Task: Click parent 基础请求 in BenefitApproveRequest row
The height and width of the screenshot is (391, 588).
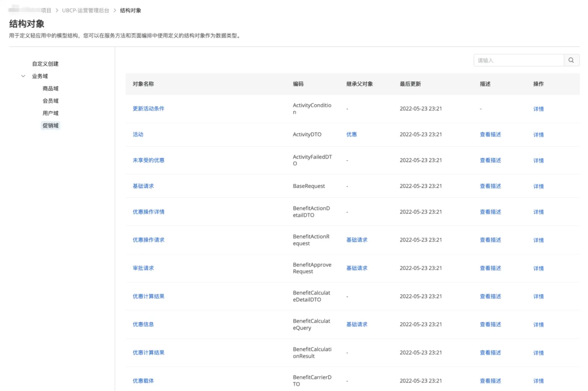Action: point(357,268)
